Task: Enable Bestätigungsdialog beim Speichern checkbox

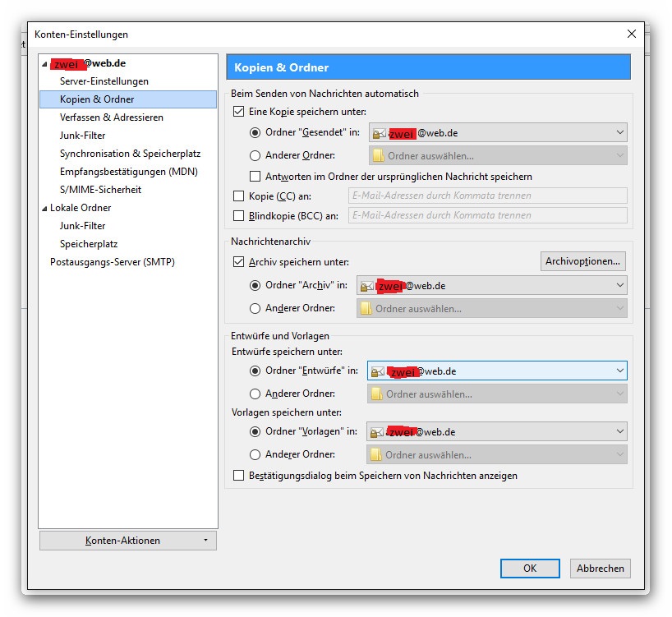Action: pos(239,476)
